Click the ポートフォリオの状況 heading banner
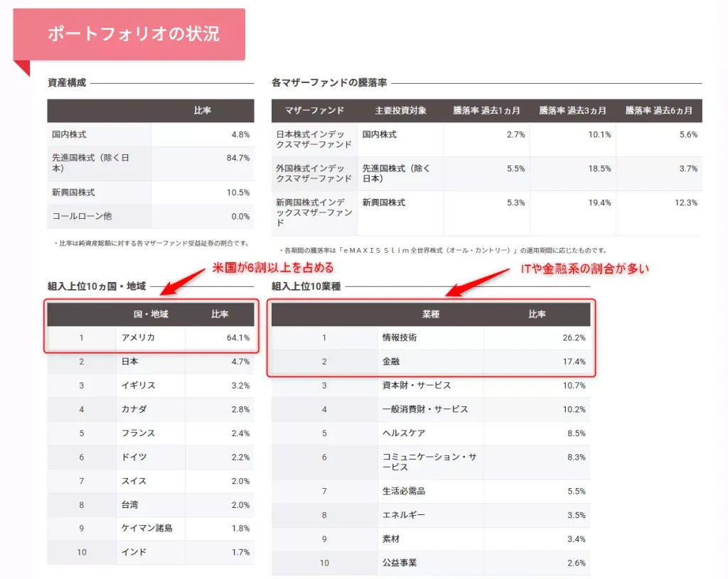Screen dimensions: 728x579 (x=129, y=34)
